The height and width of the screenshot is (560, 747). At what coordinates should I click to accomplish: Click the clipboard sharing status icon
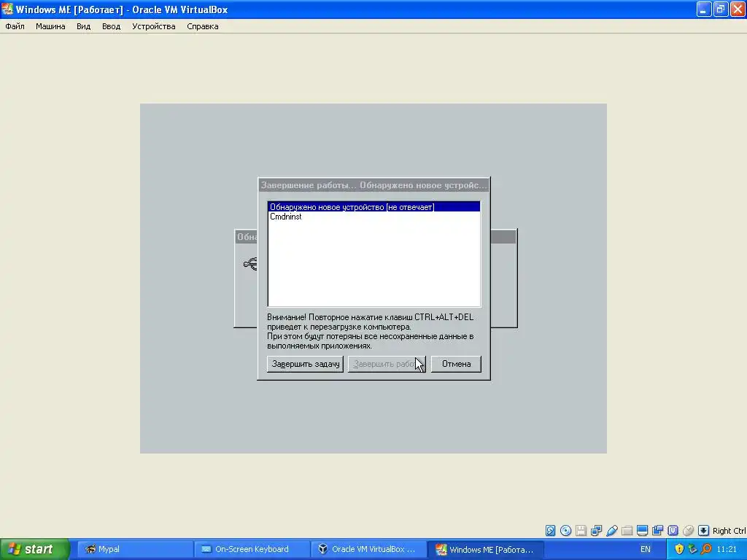657,531
